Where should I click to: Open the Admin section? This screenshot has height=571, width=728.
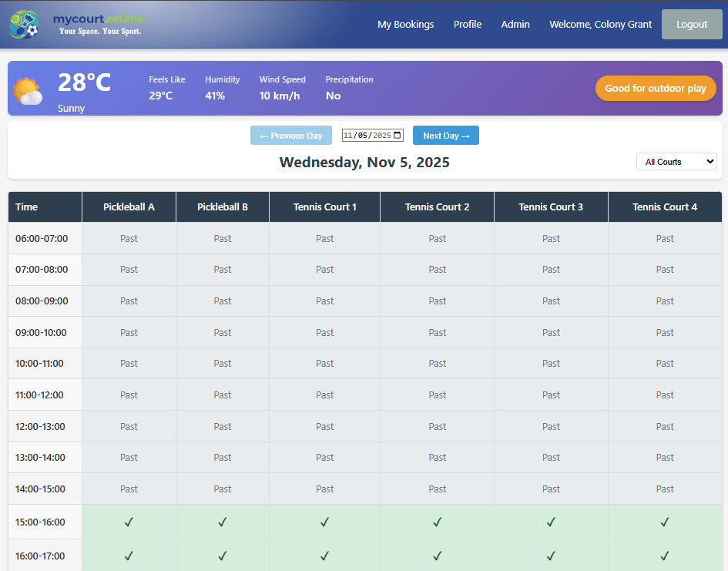coord(515,25)
